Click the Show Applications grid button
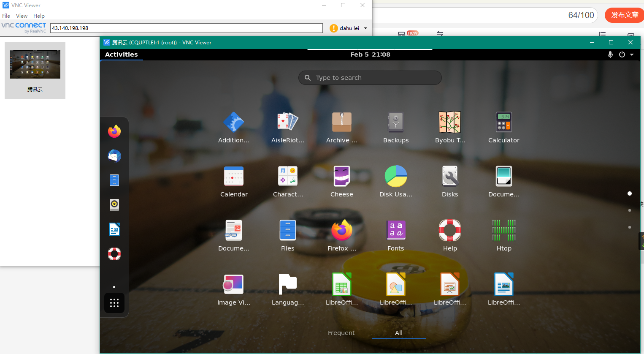 click(114, 303)
